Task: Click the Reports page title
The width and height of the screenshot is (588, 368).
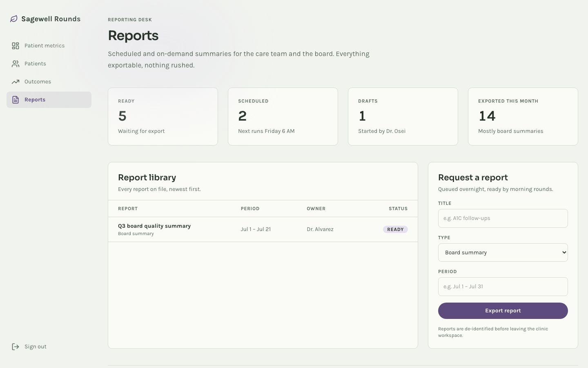Action: tap(133, 36)
